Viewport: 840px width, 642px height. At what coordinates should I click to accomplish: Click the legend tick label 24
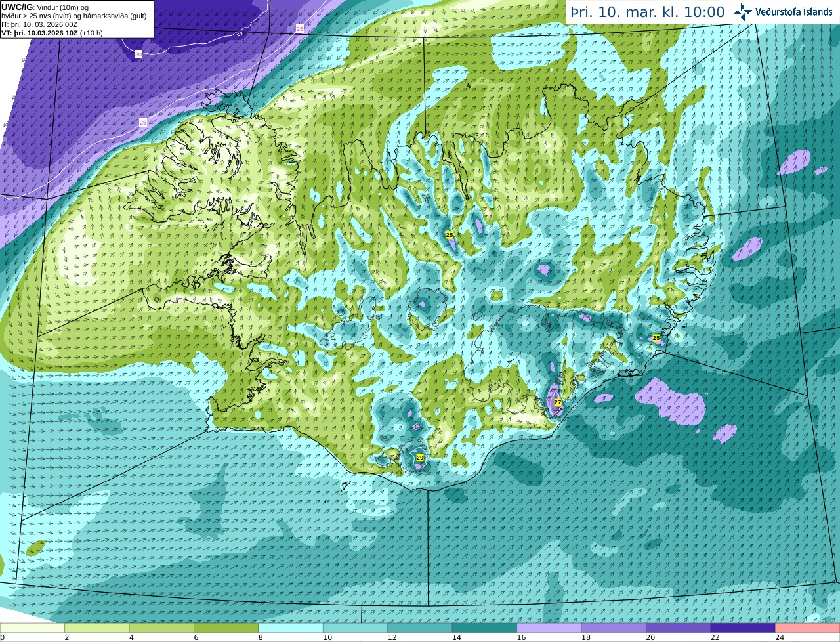click(780, 637)
